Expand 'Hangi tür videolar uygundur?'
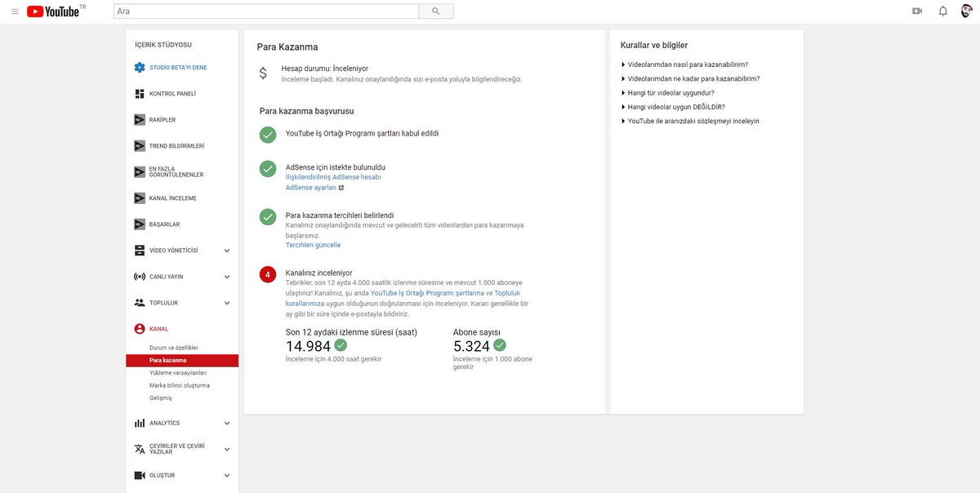The height and width of the screenshot is (493, 980). pos(668,92)
